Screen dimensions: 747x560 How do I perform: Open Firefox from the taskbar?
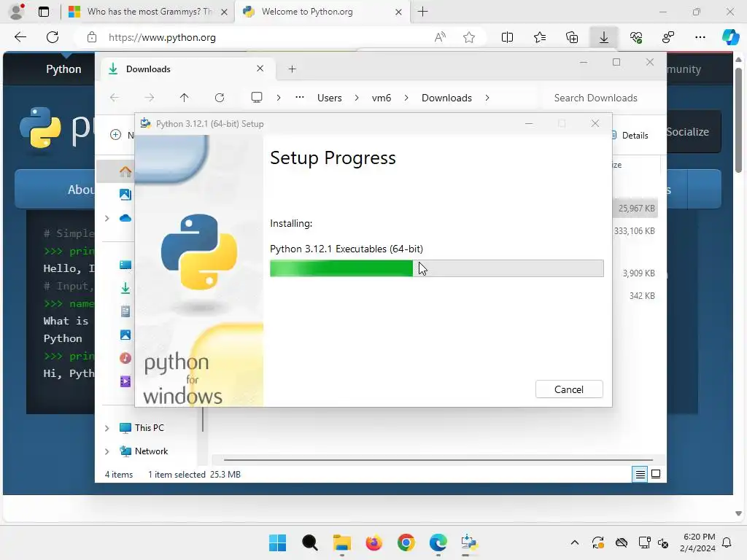(374, 542)
